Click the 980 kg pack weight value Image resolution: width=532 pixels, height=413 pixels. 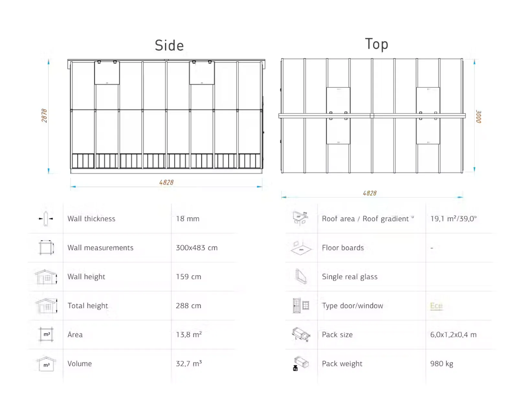point(442,364)
